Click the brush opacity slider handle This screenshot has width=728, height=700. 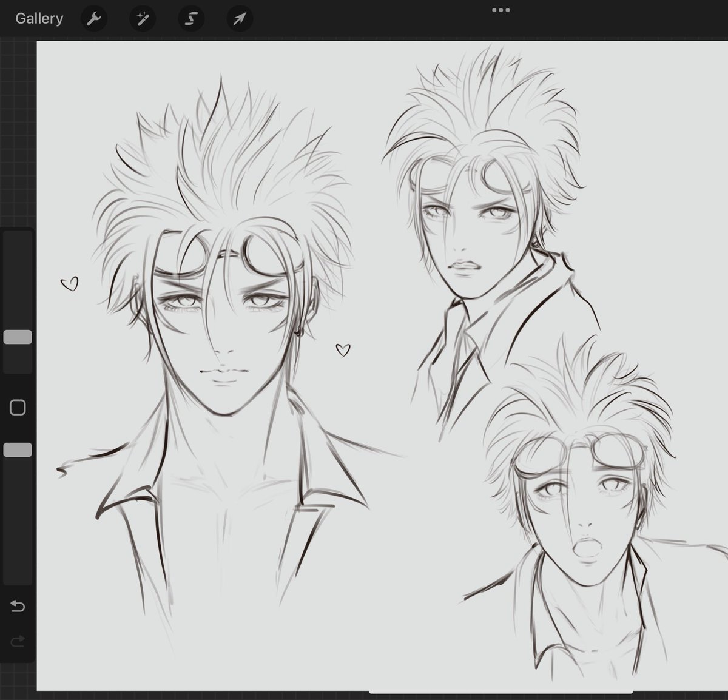point(18,449)
